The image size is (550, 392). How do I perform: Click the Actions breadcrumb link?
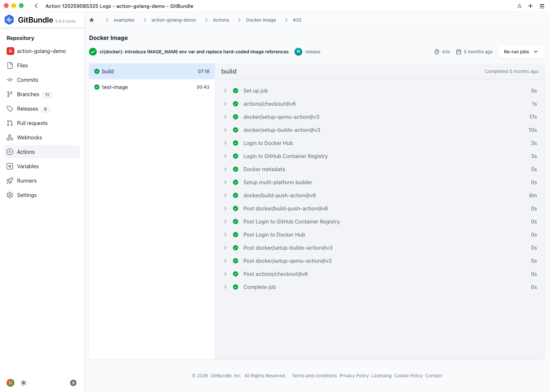point(221,20)
